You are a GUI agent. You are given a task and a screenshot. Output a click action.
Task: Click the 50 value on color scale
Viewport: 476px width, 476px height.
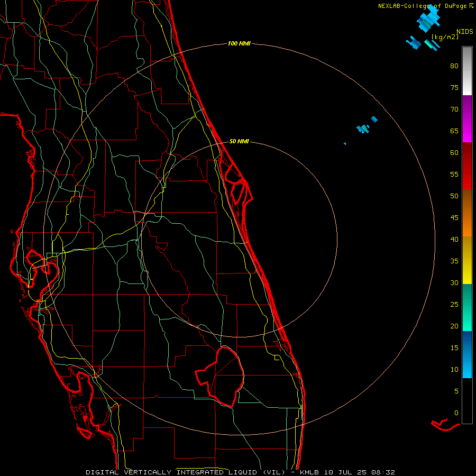click(x=454, y=196)
